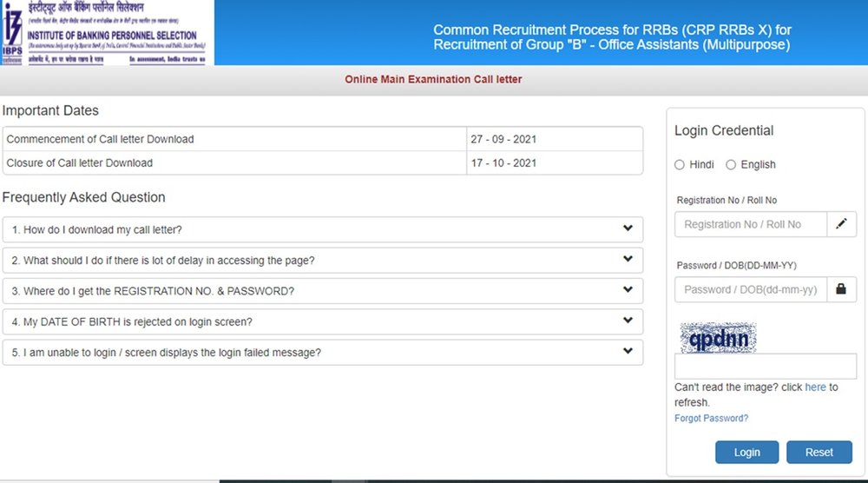Expand chevron for DATE OF BIRTH rejected question

coord(628,321)
